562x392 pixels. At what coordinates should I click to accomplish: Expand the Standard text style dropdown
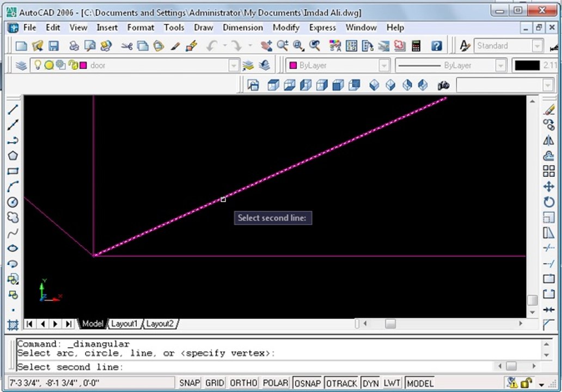537,46
